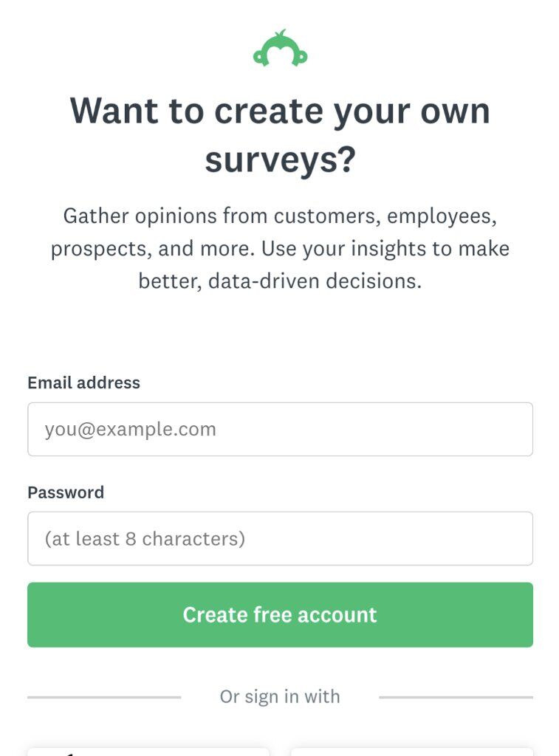The image size is (559, 756).
Task: Click the divider line right of Or sign in with
Action: [x=456, y=697]
